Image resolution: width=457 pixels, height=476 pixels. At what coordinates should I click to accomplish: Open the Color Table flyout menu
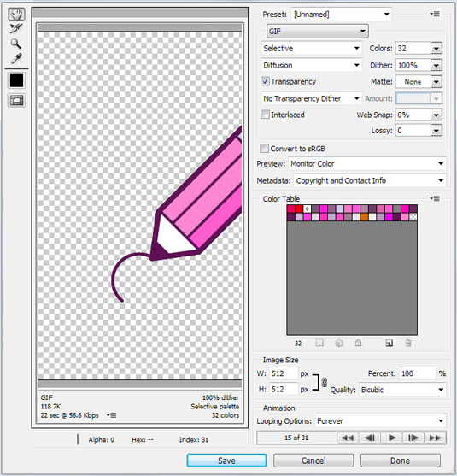click(435, 198)
